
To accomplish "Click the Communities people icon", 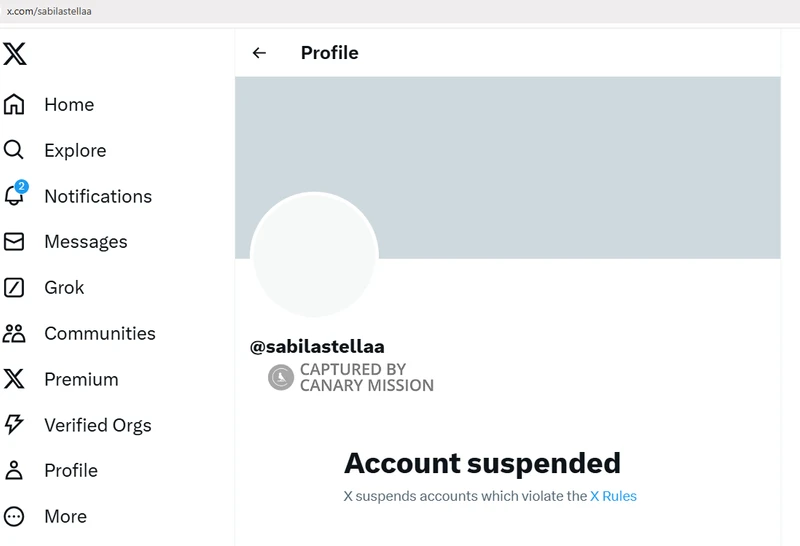I will coord(14,333).
